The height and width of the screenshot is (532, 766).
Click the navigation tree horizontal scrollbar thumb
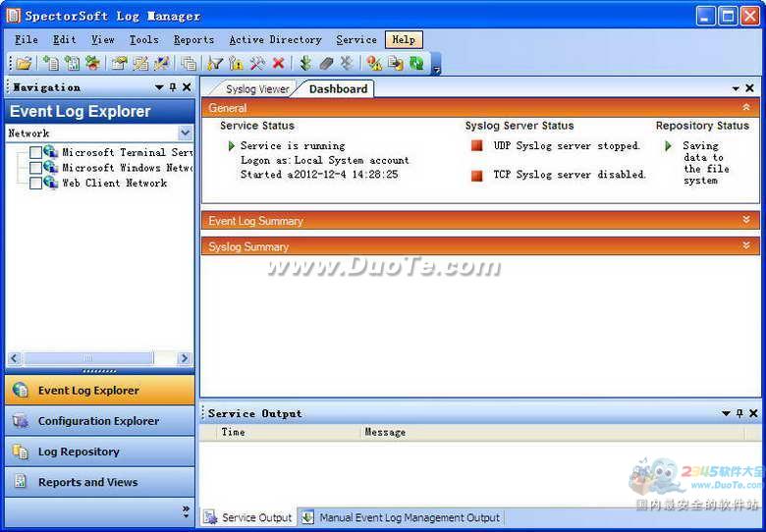click(88, 358)
